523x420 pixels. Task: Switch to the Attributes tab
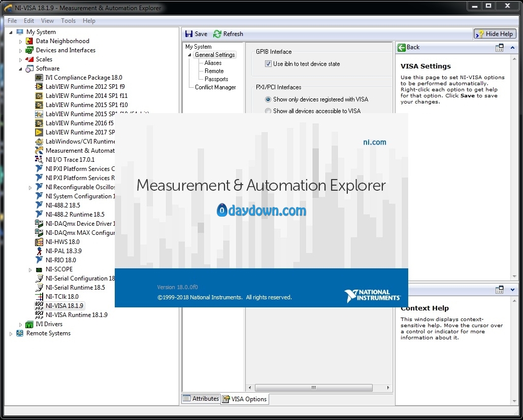coord(201,398)
